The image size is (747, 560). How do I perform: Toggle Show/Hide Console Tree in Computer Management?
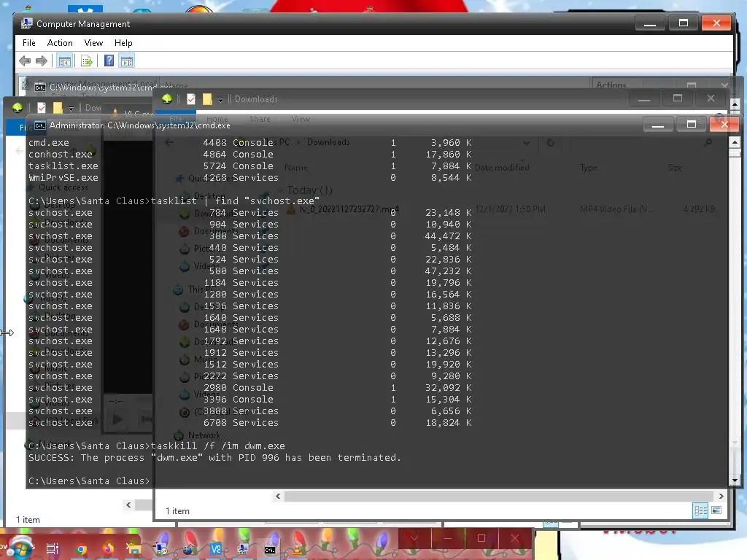point(64,61)
